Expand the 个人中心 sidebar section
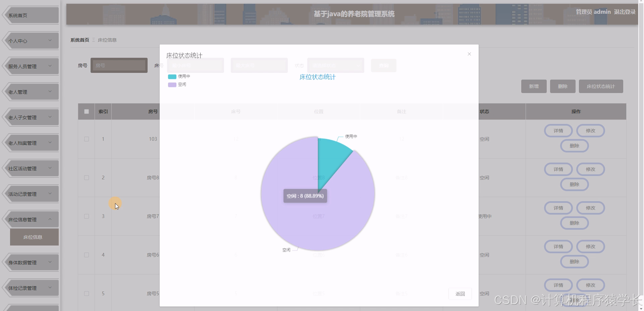 pyautogui.click(x=30, y=40)
